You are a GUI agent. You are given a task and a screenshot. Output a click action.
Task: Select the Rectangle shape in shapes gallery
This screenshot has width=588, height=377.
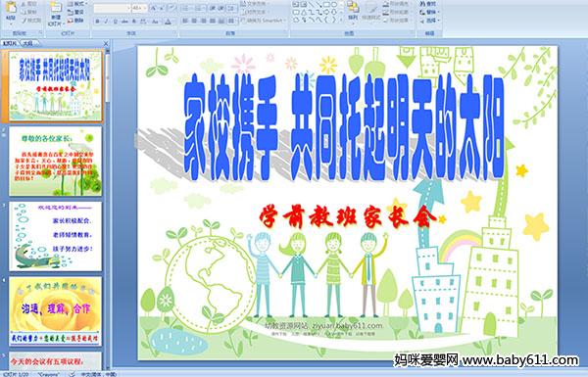pyautogui.click(x=326, y=4)
